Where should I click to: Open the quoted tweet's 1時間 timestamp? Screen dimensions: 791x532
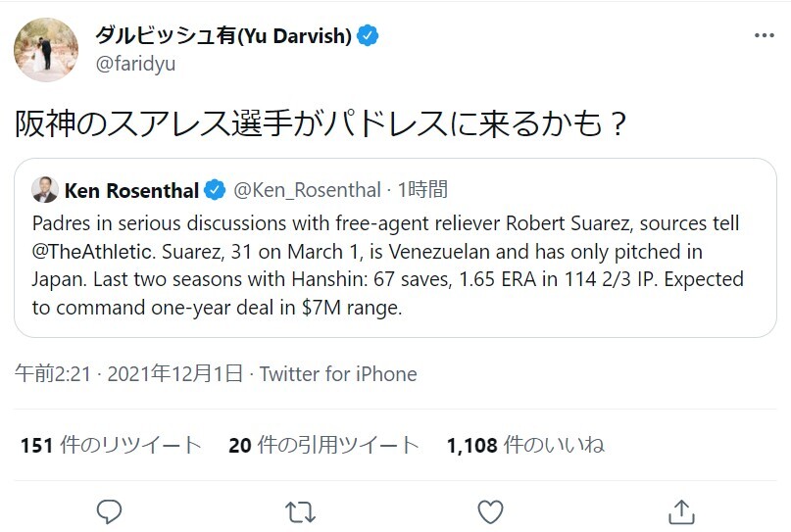pyautogui.click(x=422, y=189)
